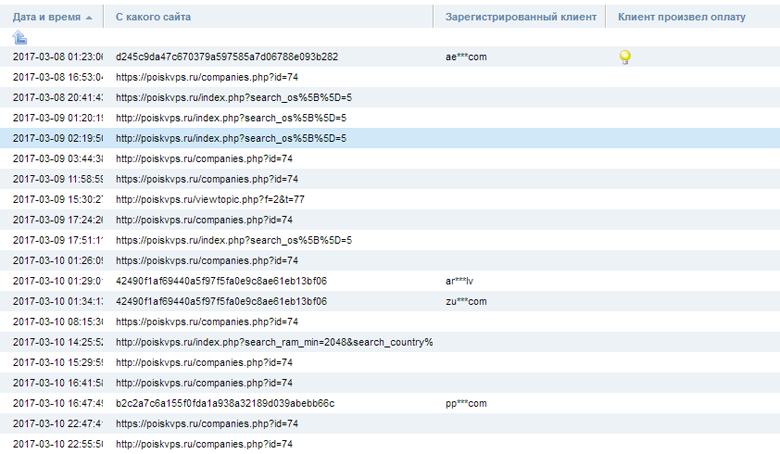
Task: Select the hash in the 2017-03-10 01:29 row
Action: [x=221, y=281]
